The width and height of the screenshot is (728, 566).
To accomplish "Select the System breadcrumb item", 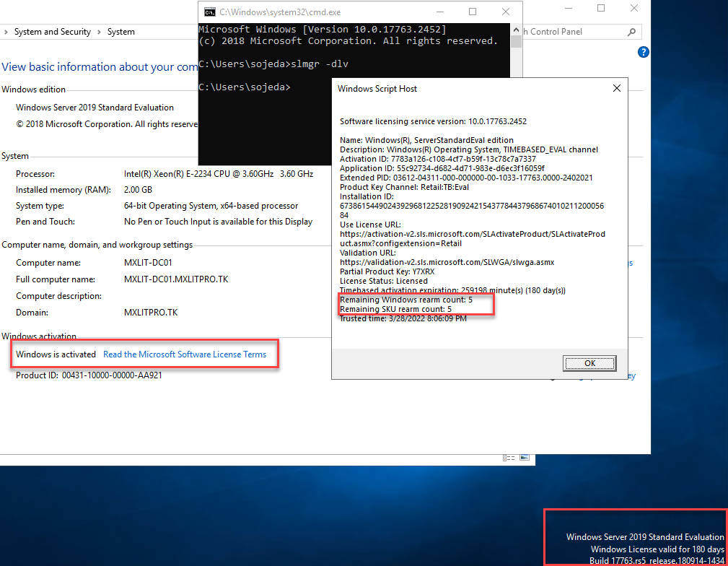I will click(x=120, y=32).
